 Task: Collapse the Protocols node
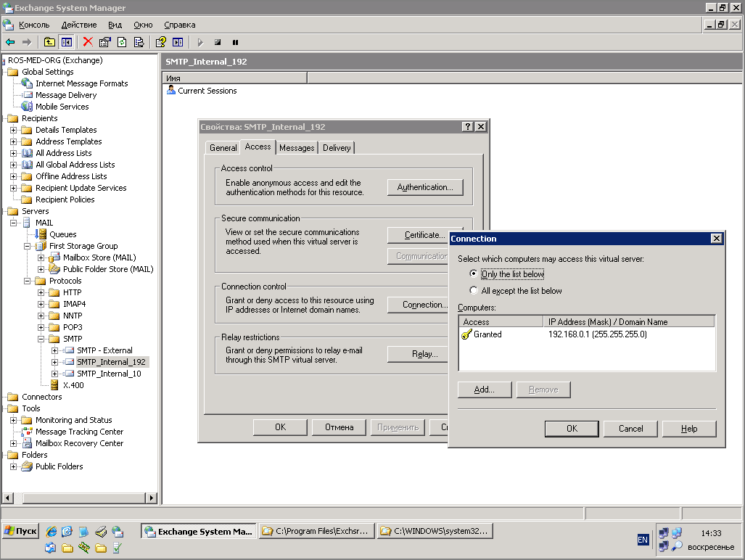[27, 281]
